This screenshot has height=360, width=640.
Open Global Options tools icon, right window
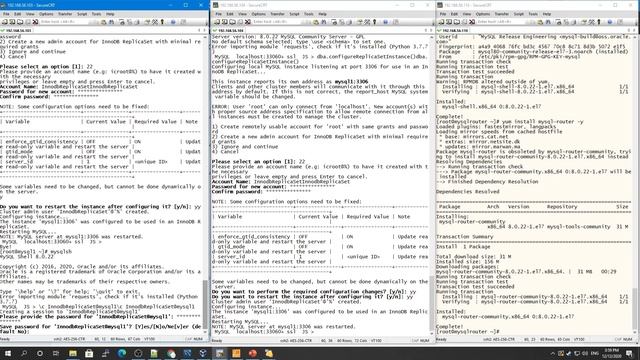591,22
